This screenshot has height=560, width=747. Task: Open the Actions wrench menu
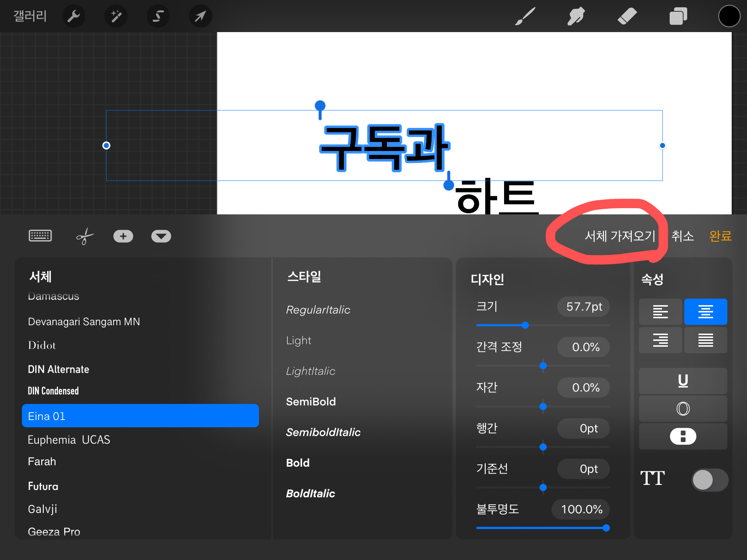pyautogui.click(x=74, y=16)
